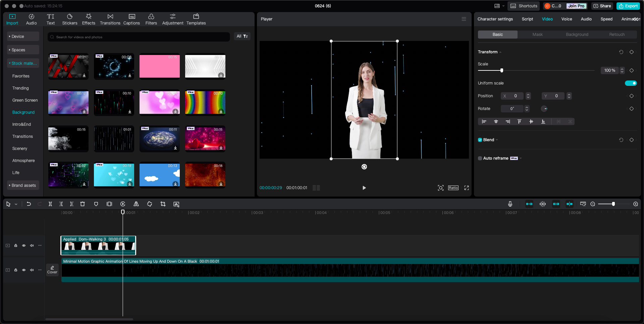The width and height of the screenshot is (644, 324).
Task: Click the voiceover microphone icon
Action: [x=510, y=204]
